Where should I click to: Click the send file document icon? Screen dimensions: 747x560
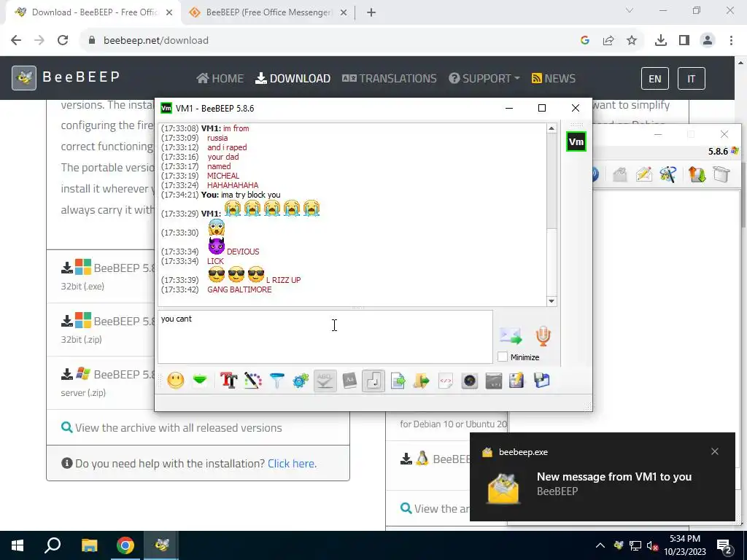click(x=398, y=381)
